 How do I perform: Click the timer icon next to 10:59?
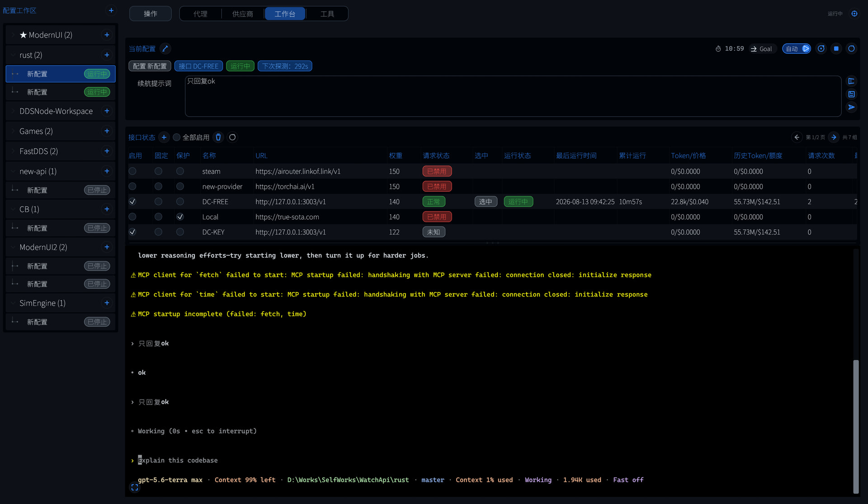point(718,49)
